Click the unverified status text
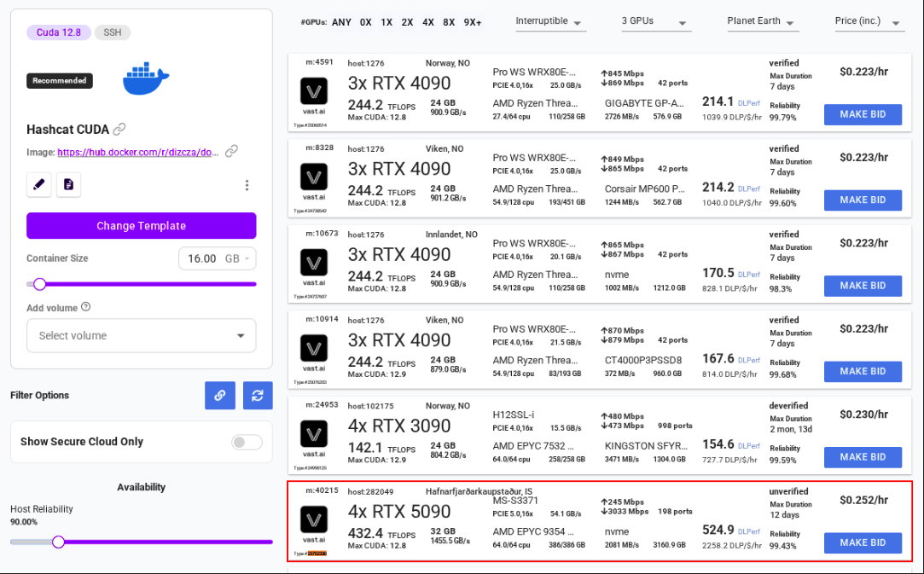 click(x=788, y=491)
